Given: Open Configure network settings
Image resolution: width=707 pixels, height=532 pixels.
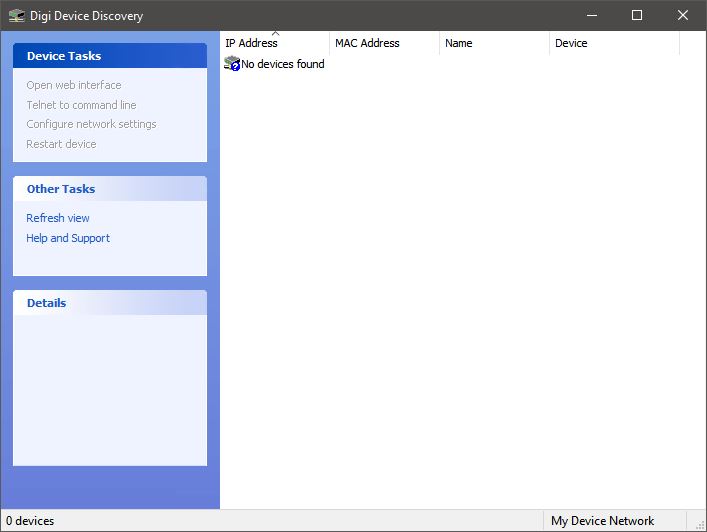Looking at the screenshot, I should coord(91,124).
